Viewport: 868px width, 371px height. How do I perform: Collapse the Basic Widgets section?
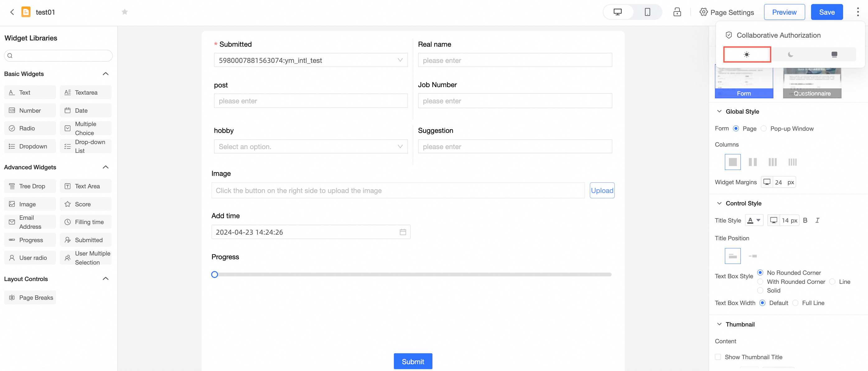point(105,74)
